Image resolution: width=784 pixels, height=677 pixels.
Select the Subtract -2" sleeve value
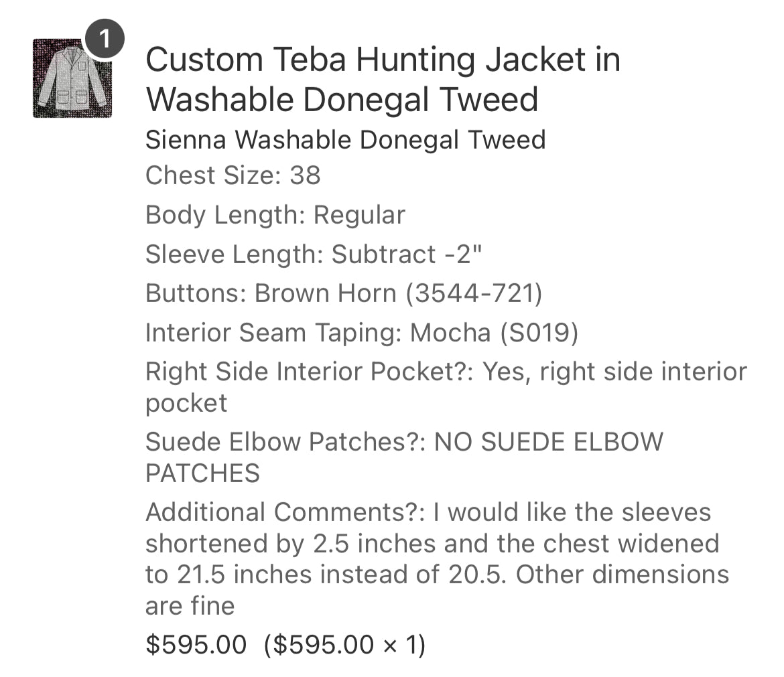(x=407, y=254)
